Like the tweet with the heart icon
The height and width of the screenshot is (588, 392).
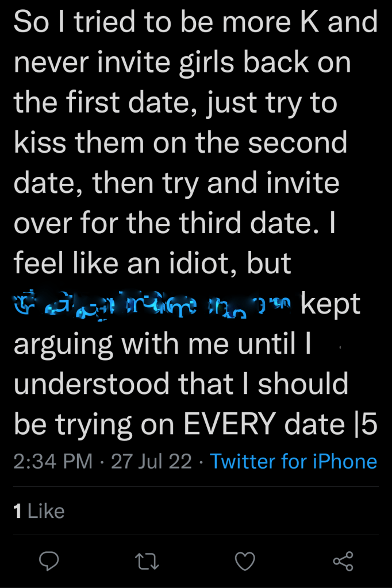tap(245, 561)
